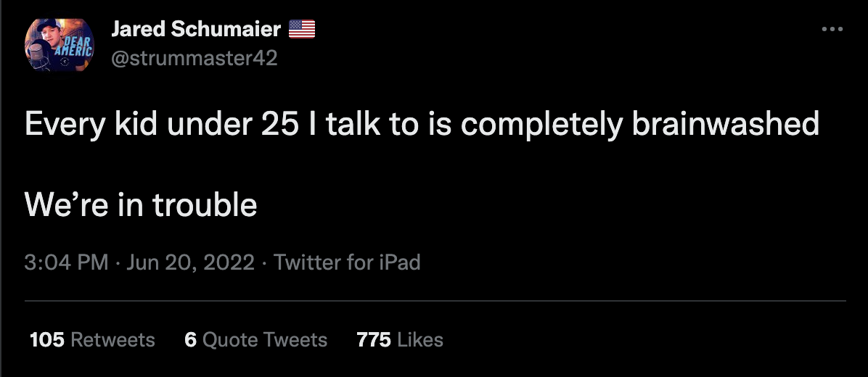Click the word "Retweets" label
This screenshot has height=377, width=868.
coord(113,339)
